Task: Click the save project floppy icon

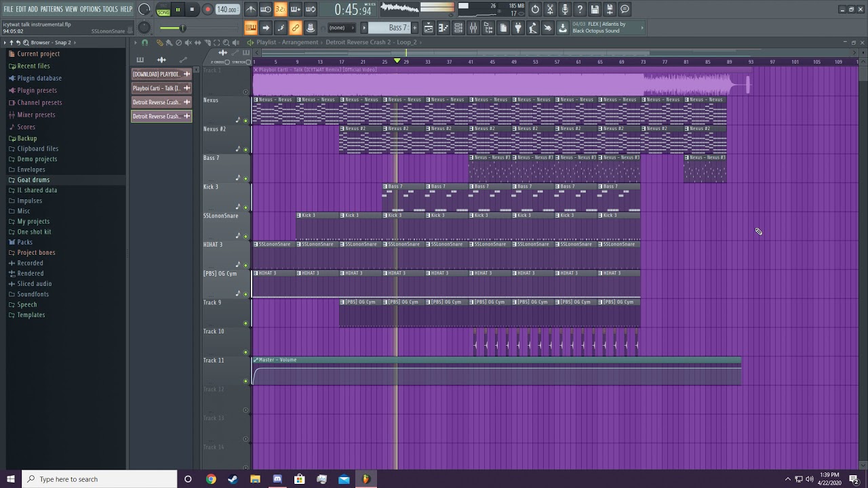Action: (x=595, y=9)
